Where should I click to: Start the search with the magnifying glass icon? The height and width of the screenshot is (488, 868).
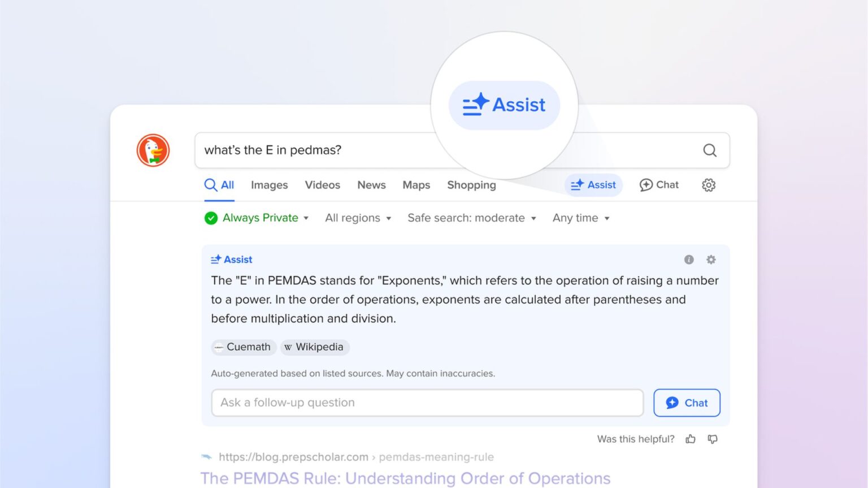tap(709, 150)
